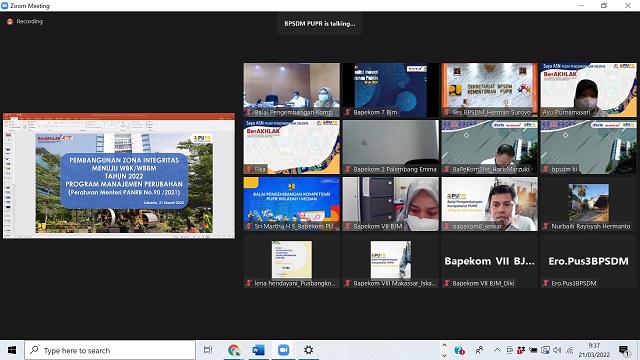Click the 'Ayu Purnamasari' name label

tap(566, 112)
